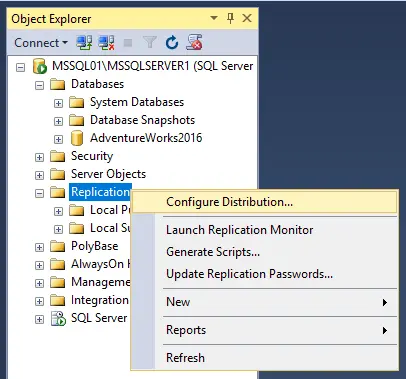Screen dimensions: 406x379
Task: Expand the Local Subscriptions node
Action: pos(58,229)
